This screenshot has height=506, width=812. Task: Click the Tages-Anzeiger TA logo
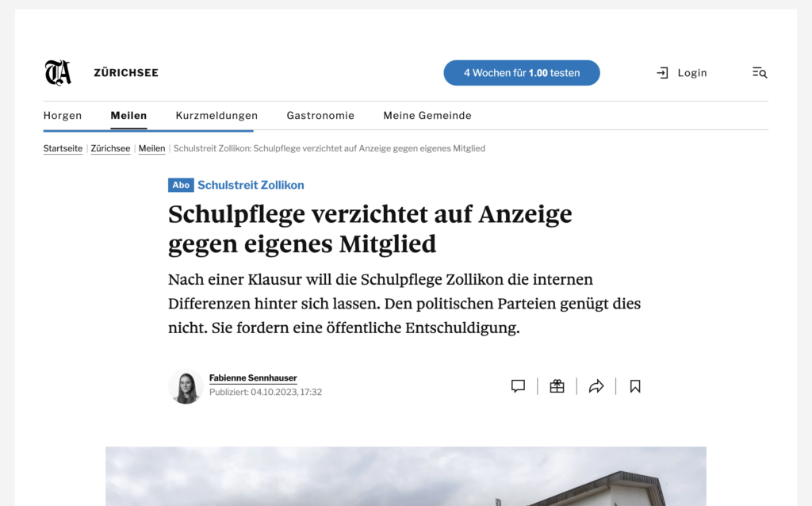(58, 73)
